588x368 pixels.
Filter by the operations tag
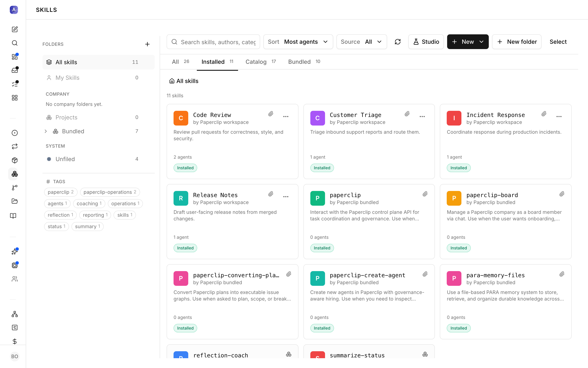click(125, 204)
